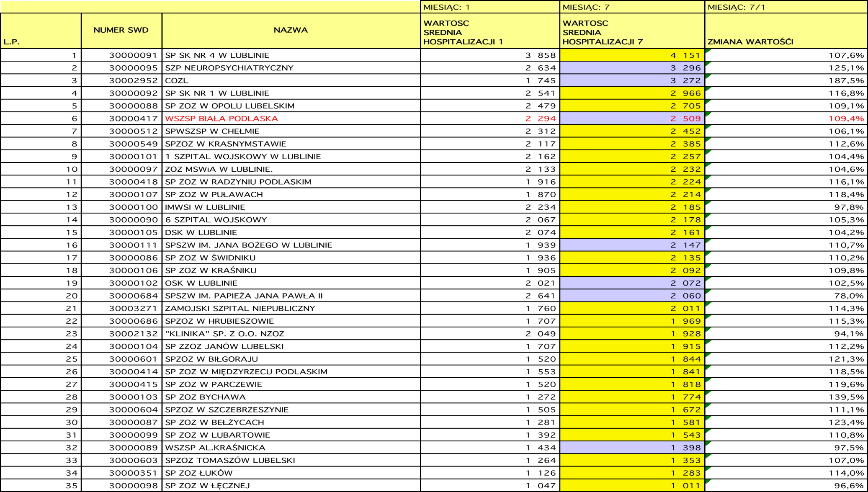Image resolution: width=868 pixels, height=492 pixels.
Task: Select the COZL name cell
Action: 291,80
